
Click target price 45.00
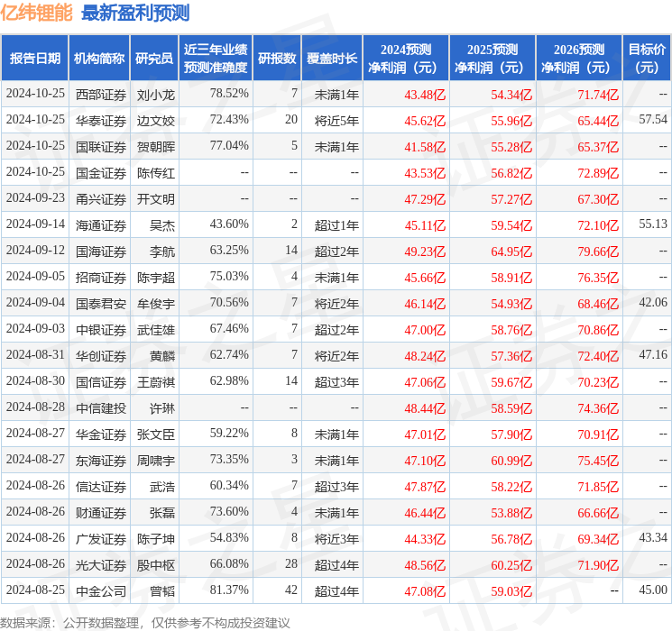coord(653,590)
